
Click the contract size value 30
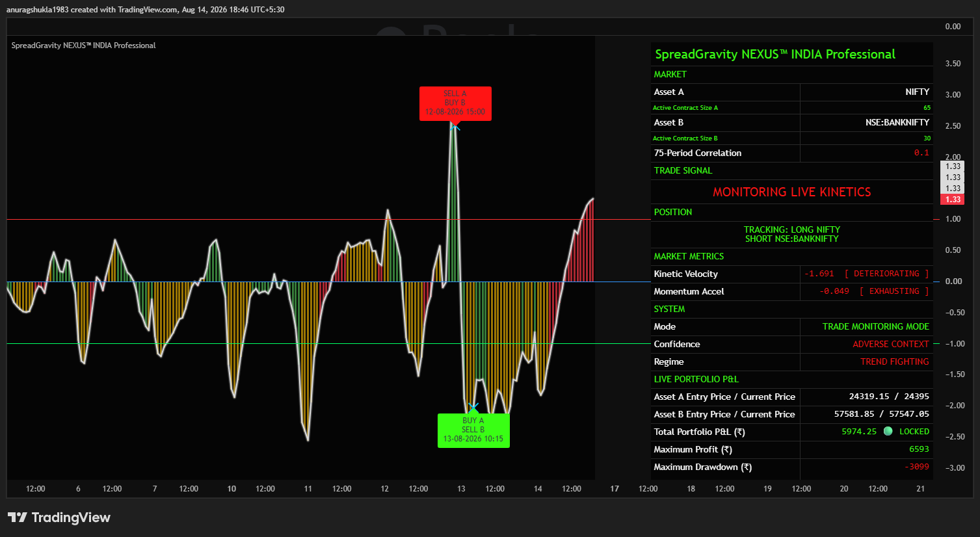(x=927, y=138)
